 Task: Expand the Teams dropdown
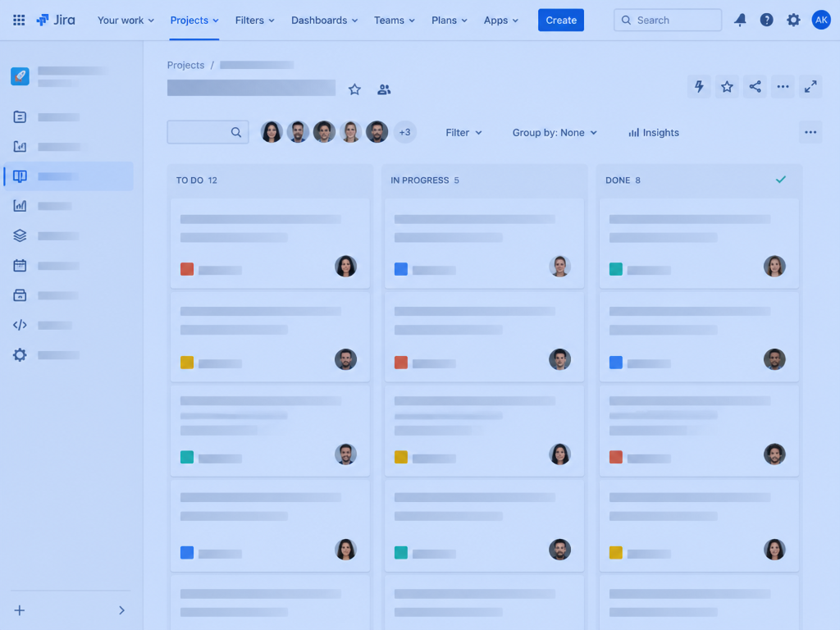coord(395,21)
